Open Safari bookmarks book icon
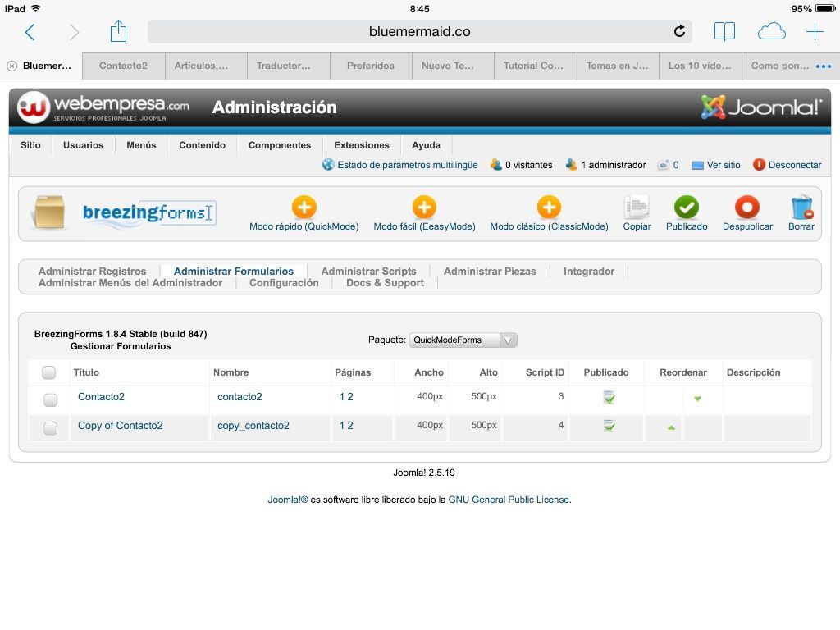This screenshot has width=840, height=630. click(x=724, y=32)
